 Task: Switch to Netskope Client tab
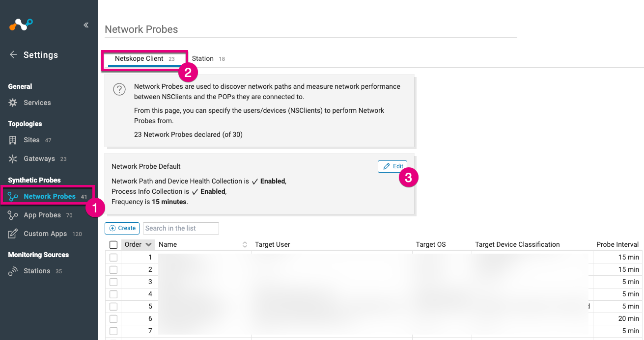pyautogui.click(x=144, y=59)
